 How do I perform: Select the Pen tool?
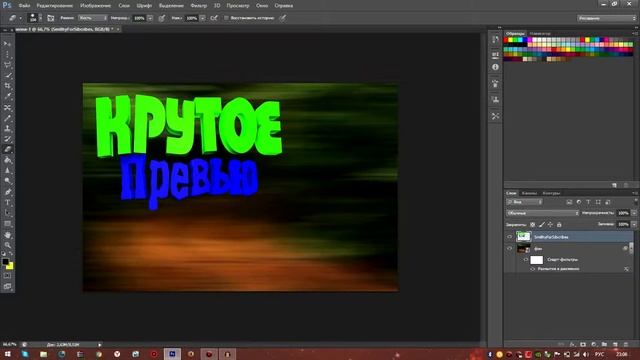coord(7,192)
